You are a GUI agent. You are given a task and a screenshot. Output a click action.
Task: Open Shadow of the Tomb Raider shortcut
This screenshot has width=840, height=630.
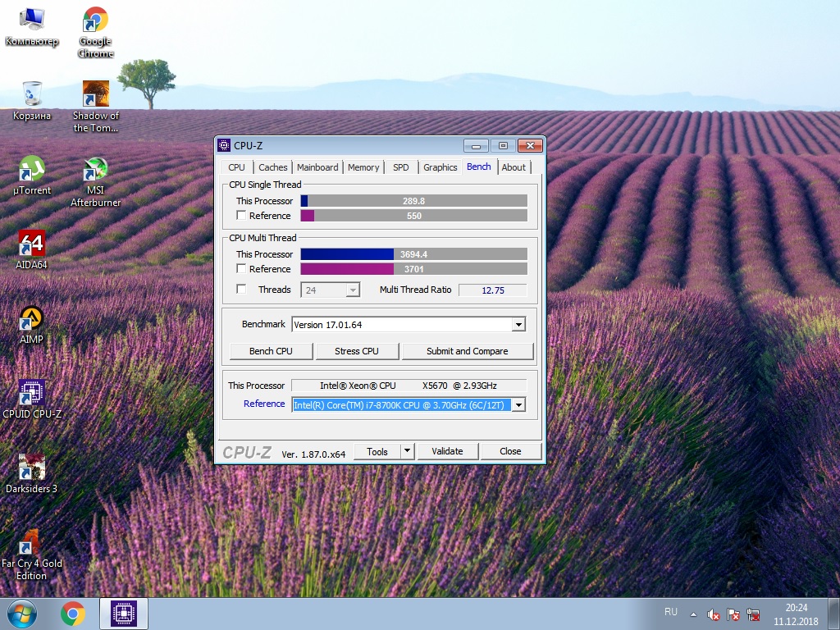[95, 107]
